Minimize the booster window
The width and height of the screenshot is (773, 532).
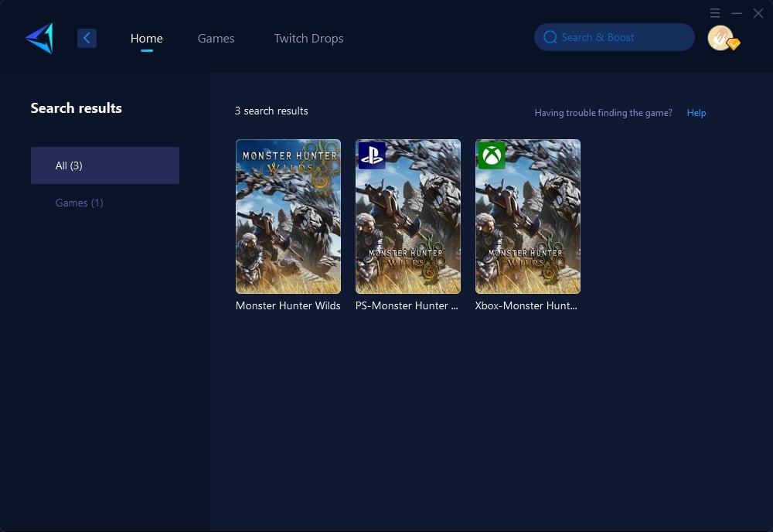737,13
